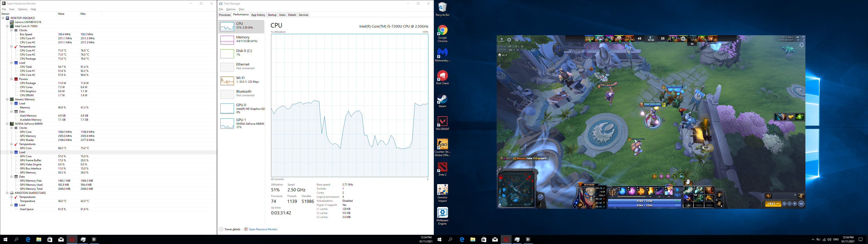The image size is (868, 244).
Task: Cast the Exort (E) ability
Action: (x=641, y=191)
